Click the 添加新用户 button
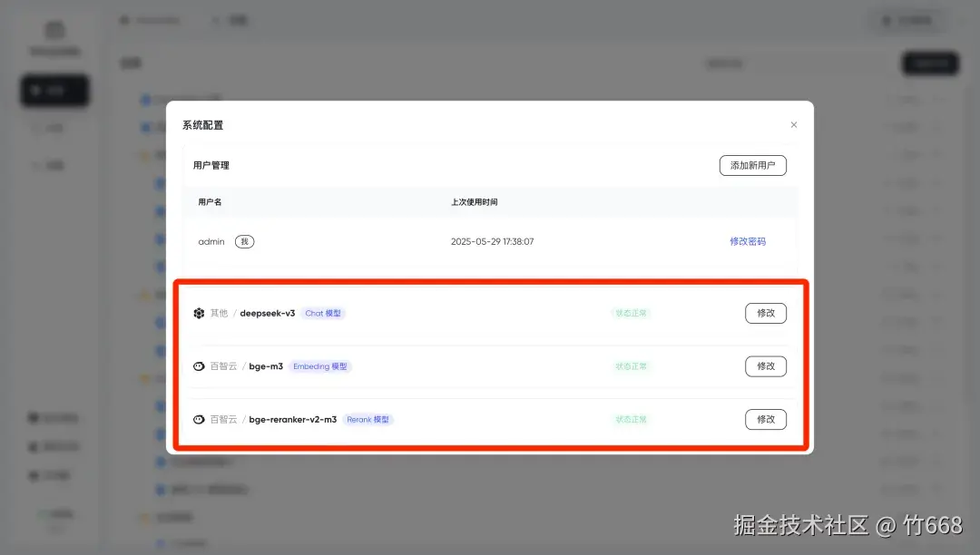The image size is (980, 555). click(x=752, y=165)
